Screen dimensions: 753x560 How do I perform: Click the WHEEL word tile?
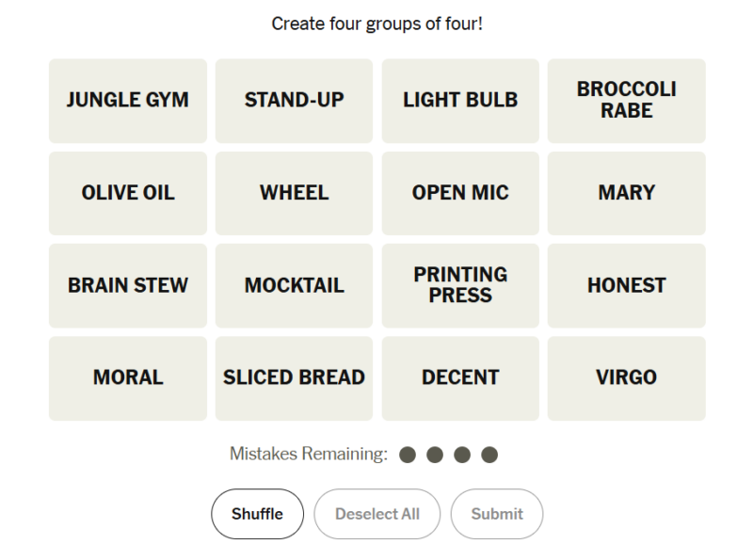(x=294, y=193)
